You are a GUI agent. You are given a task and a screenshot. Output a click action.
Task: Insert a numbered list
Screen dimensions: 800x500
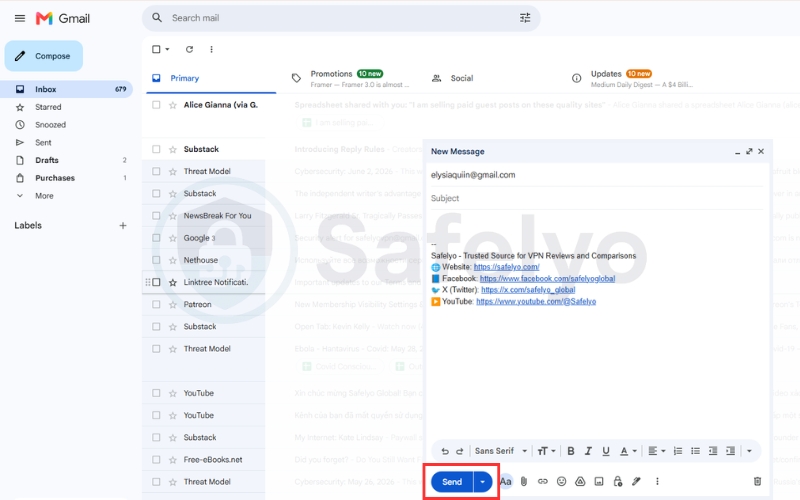pos(678,451)
